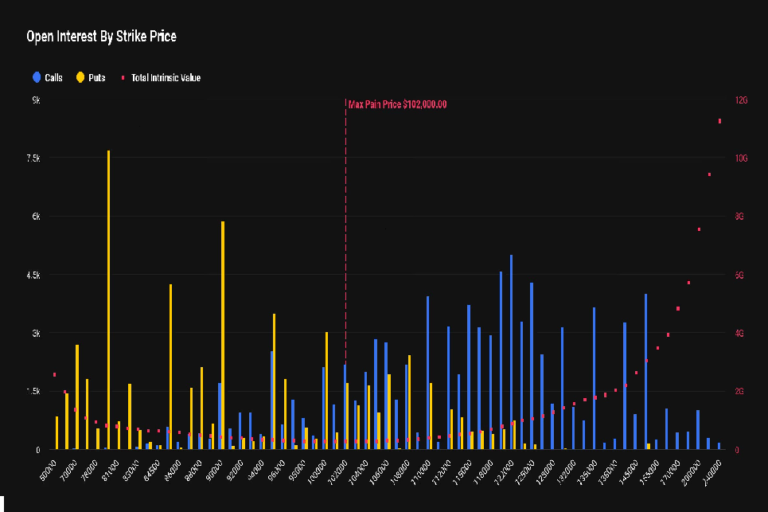This screenshot has width=768, height=512.
Task: Click the Max Pain Price $102,000.00 label
Action: (397, 104)
